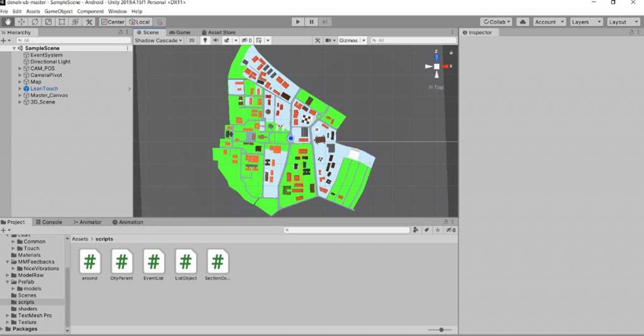Open the File menu
This screenshot has width=644, height=336.
point(4,11)
